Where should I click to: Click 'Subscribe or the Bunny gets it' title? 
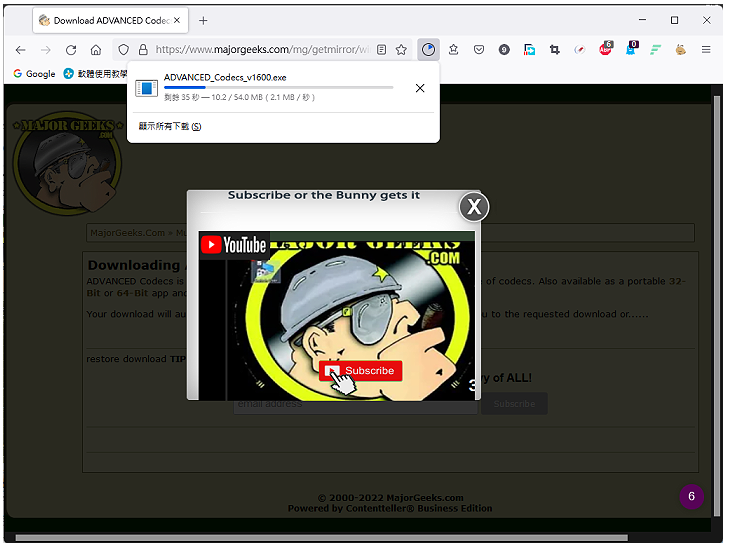coord(324,195)
